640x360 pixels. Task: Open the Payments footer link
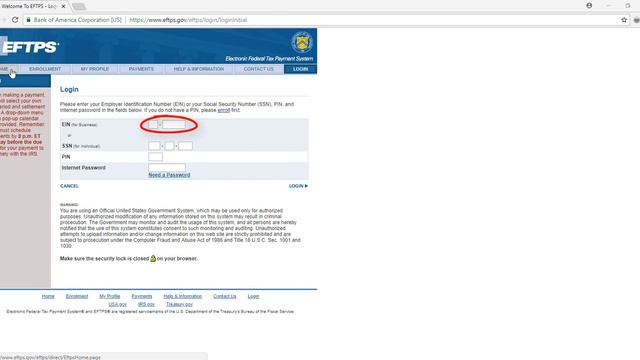pos(142,296)
